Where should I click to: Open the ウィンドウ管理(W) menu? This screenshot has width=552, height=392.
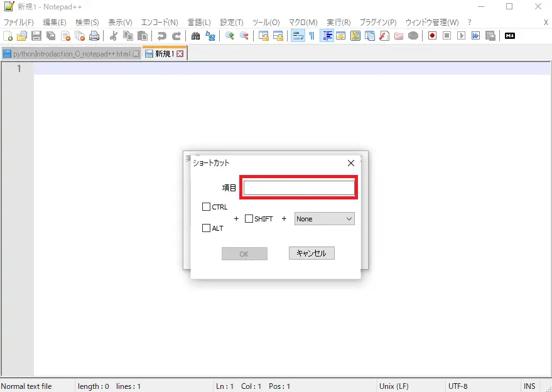[432, 23]
